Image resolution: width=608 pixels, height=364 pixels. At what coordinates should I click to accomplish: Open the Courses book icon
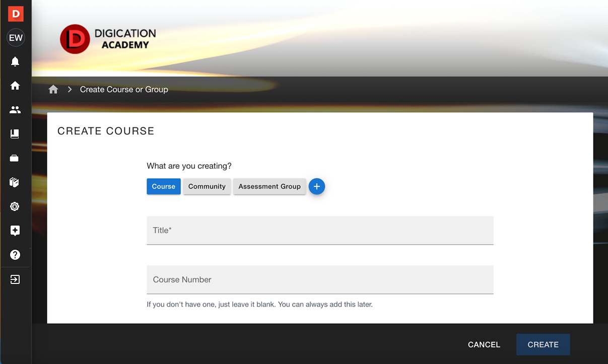15,134
